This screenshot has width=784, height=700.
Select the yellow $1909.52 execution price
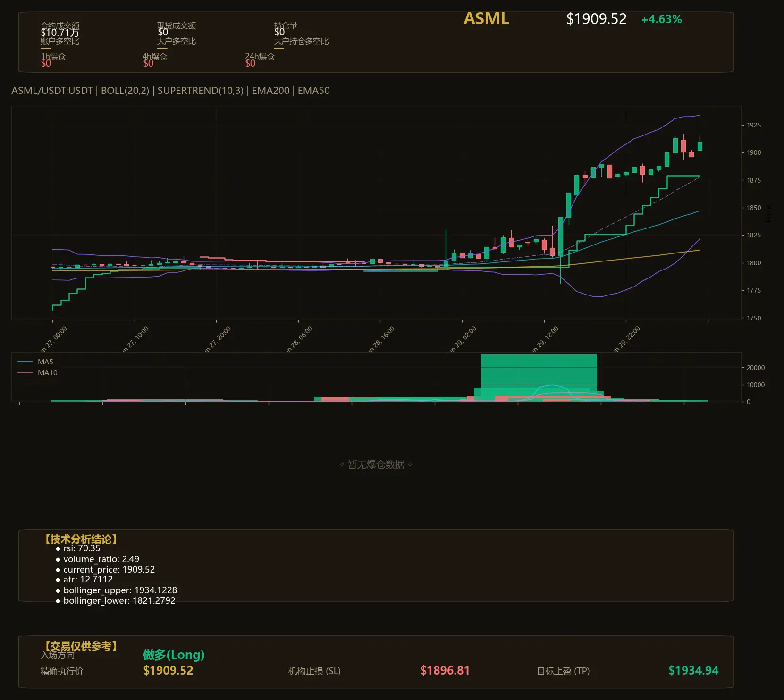click(x=168, y=671)
